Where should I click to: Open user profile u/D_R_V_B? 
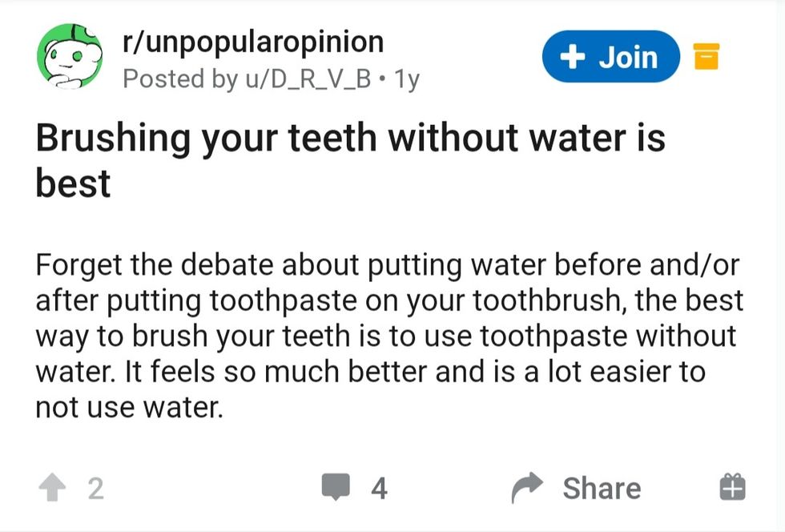[x=303, y=79]
